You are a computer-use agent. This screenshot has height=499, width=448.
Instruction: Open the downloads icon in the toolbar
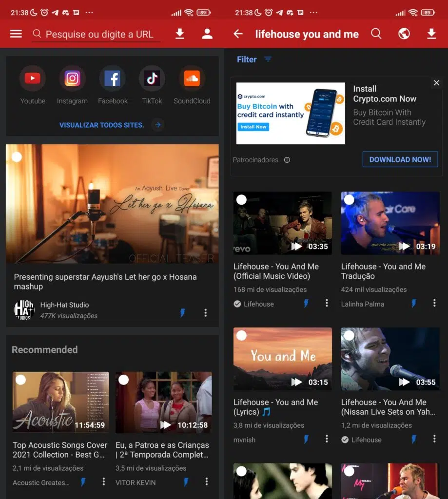(180, 34)
